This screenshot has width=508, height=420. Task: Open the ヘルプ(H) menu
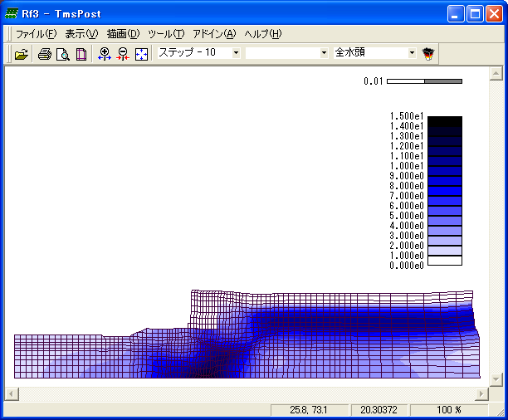click(263, 34)
